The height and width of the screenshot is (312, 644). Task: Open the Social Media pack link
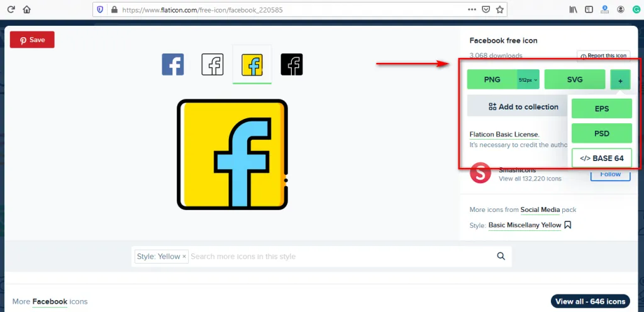(540, 209)
